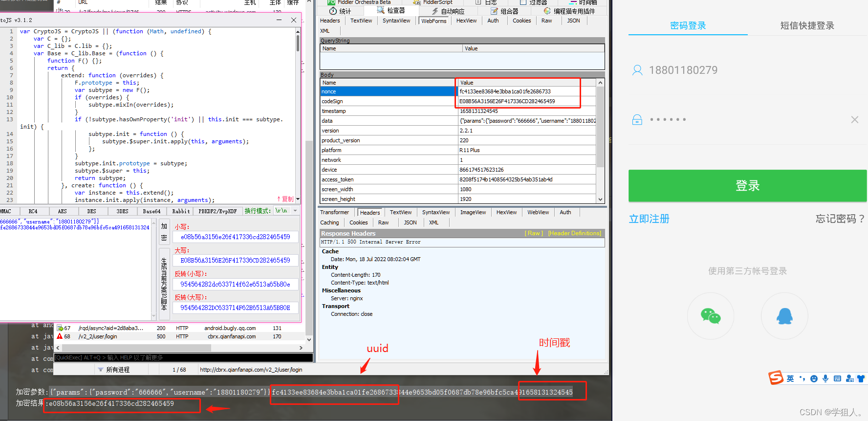Click the Sogou punctuation mode icon

(x=802, y=378)
